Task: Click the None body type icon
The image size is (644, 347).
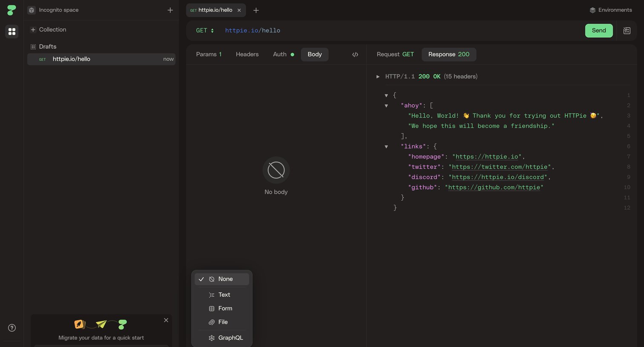Action: click(212, 279)
